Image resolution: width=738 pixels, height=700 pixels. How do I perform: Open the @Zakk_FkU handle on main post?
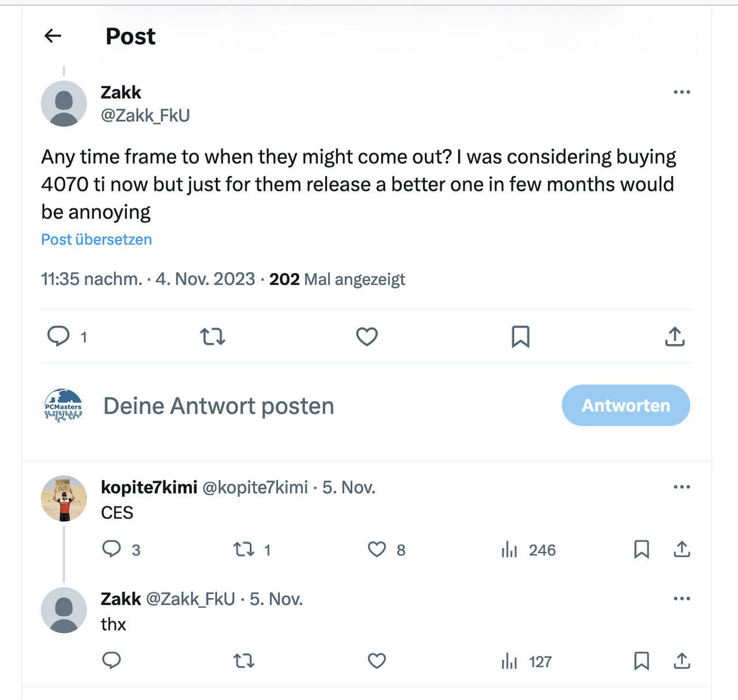[145, 115]
